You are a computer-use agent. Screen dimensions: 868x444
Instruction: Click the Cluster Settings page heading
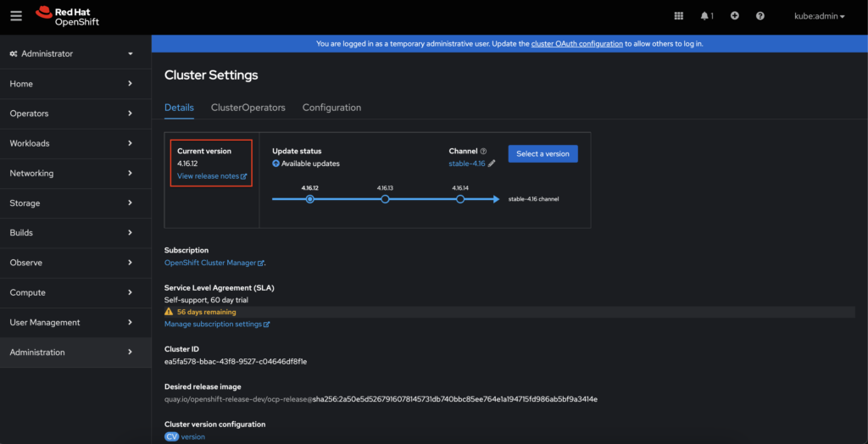pos(211,75)
